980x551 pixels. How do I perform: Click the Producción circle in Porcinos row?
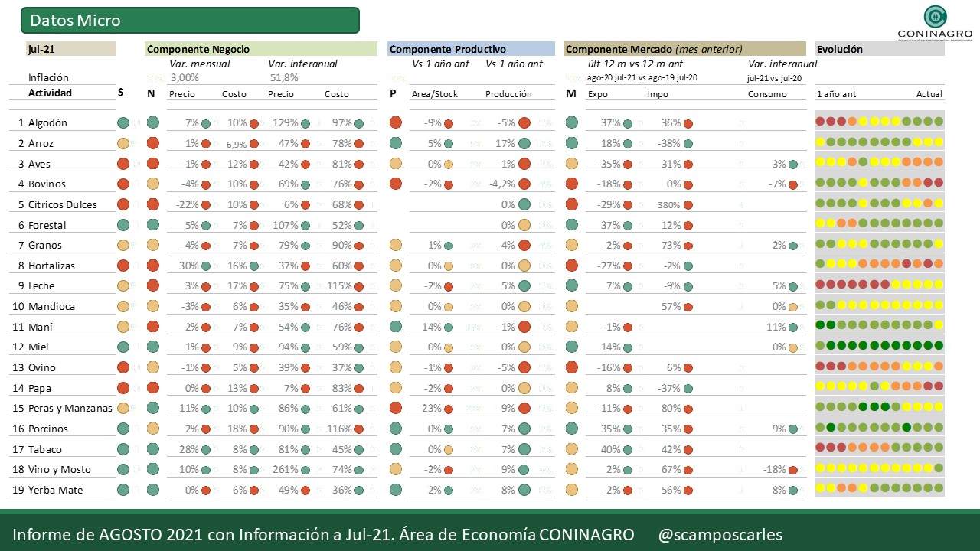(x=524, y=429)
